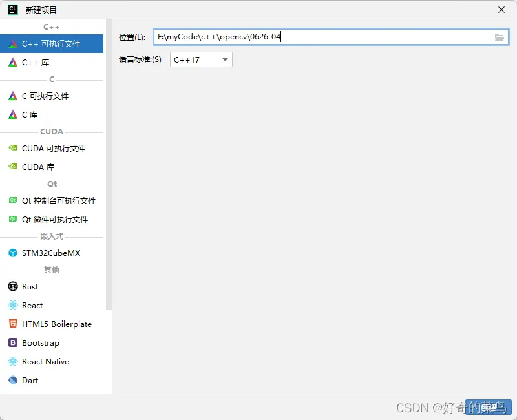Click CMake icon beside C++ 库

pos(12,62)
